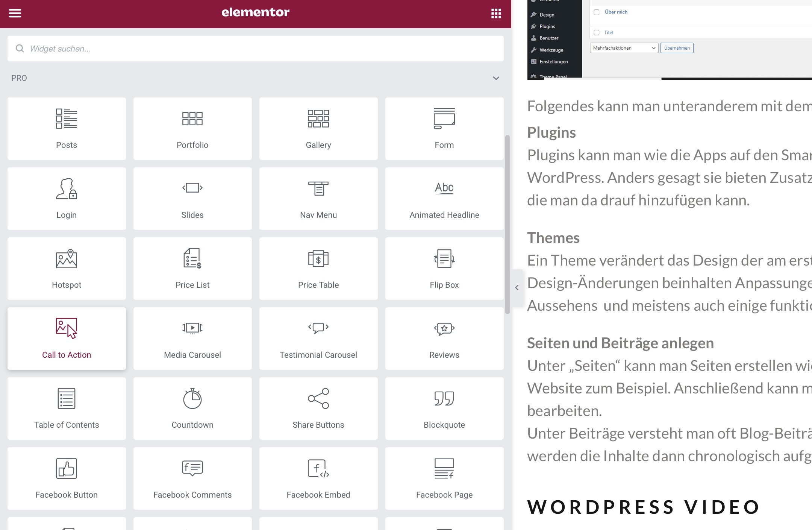Open Einstellungen in WordPress sidebar
The image size is (812, 530).
(x=553, y=62)
